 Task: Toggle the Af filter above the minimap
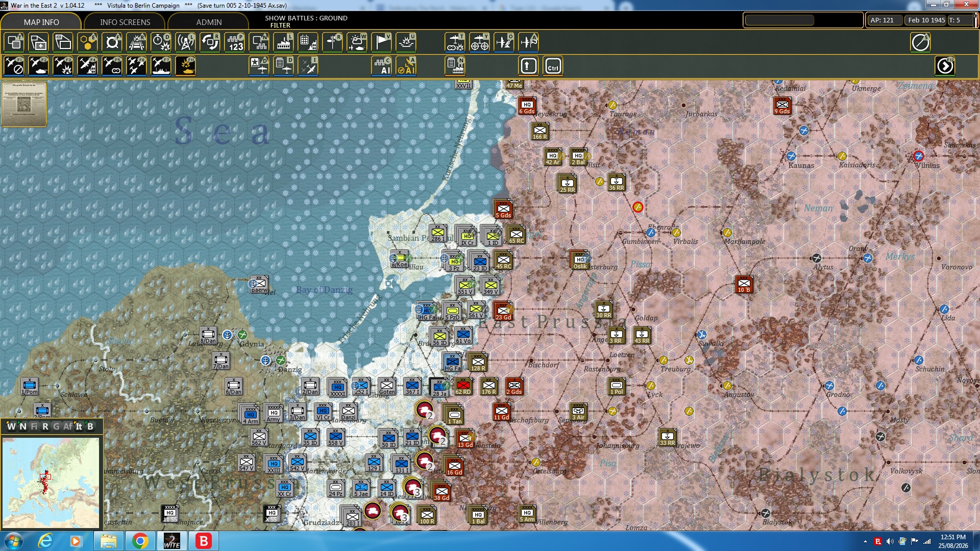click(67, 427)
